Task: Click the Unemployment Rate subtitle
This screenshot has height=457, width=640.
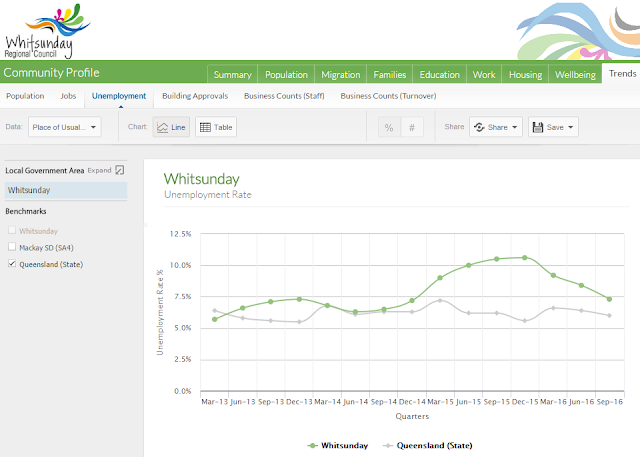Action: (208, 195)
